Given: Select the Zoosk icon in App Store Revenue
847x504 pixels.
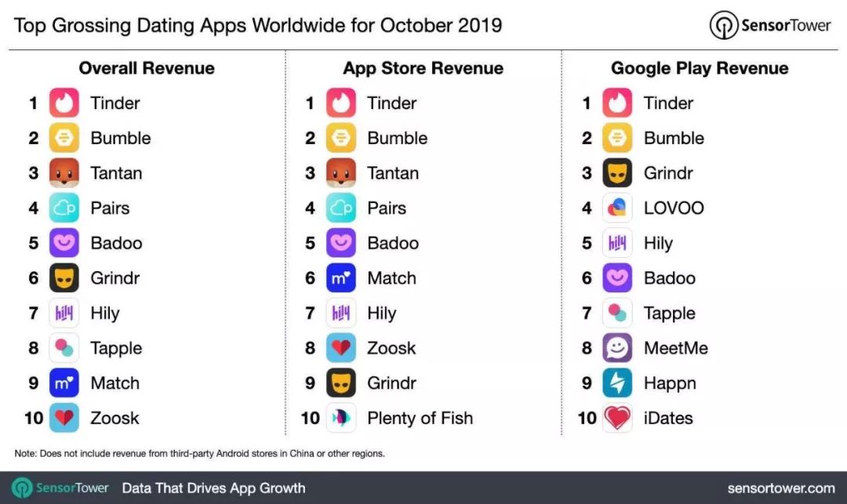Looking at the screenshot, I should pyautogui.click(x=341, y=347).
